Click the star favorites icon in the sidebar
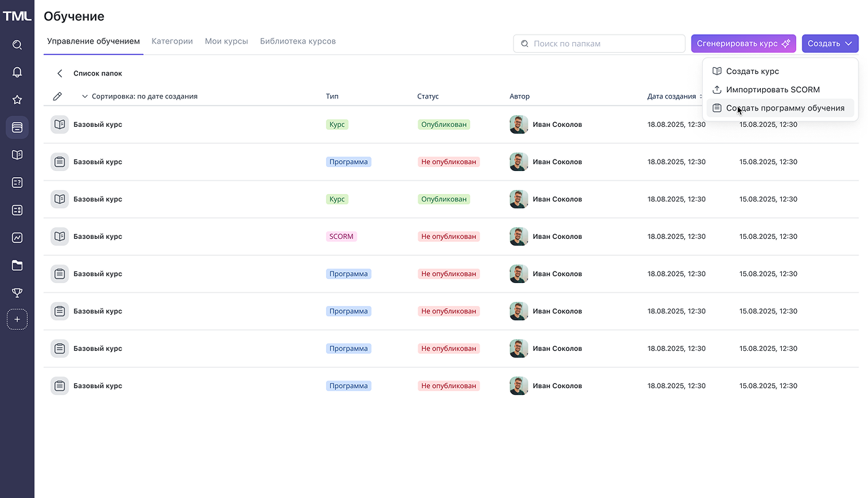This screenshot has height=498, width=868. pos(17,100)
